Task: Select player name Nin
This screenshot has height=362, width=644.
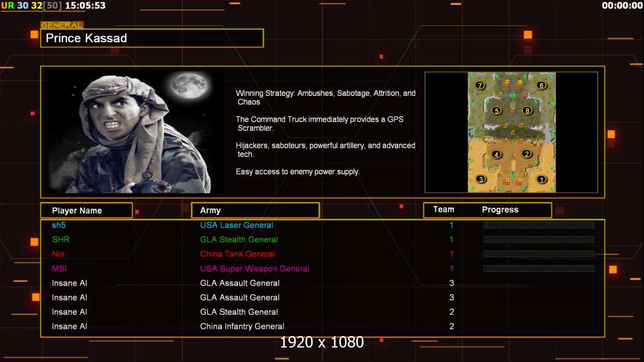Action: (58, 254)
